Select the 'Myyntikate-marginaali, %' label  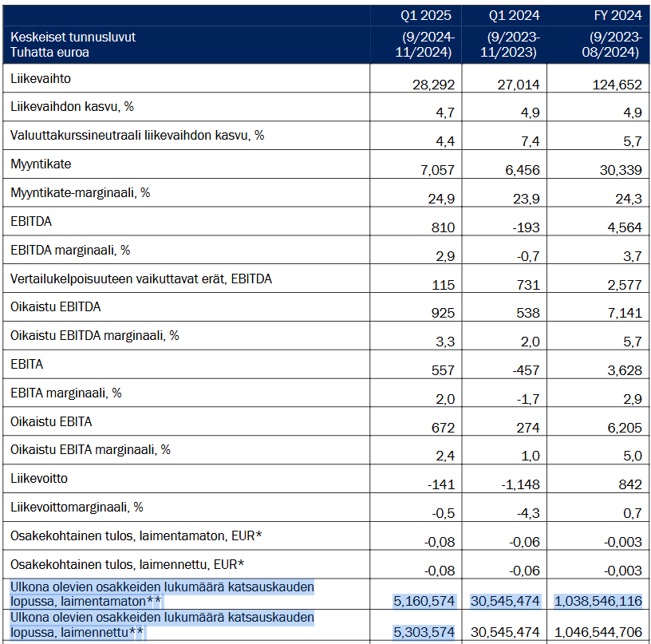click(x=80, y=192)
